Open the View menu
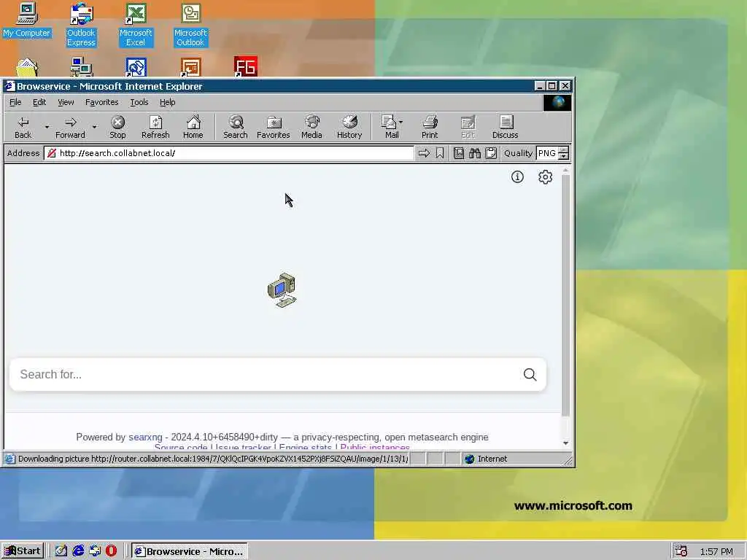 66,102
